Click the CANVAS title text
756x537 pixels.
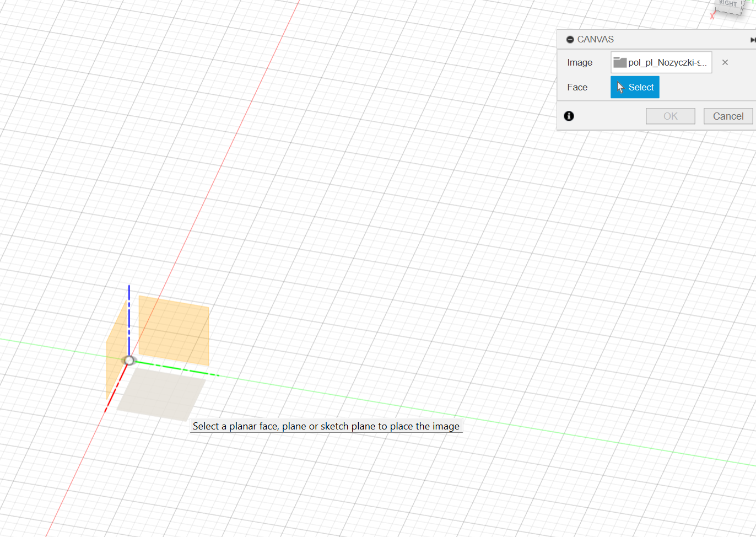[x=595, y=40]
